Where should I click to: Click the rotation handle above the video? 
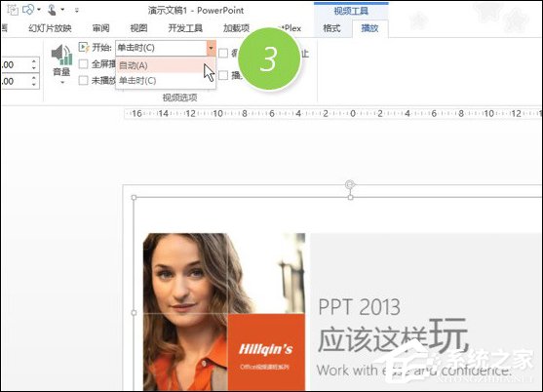click(350, 184)
